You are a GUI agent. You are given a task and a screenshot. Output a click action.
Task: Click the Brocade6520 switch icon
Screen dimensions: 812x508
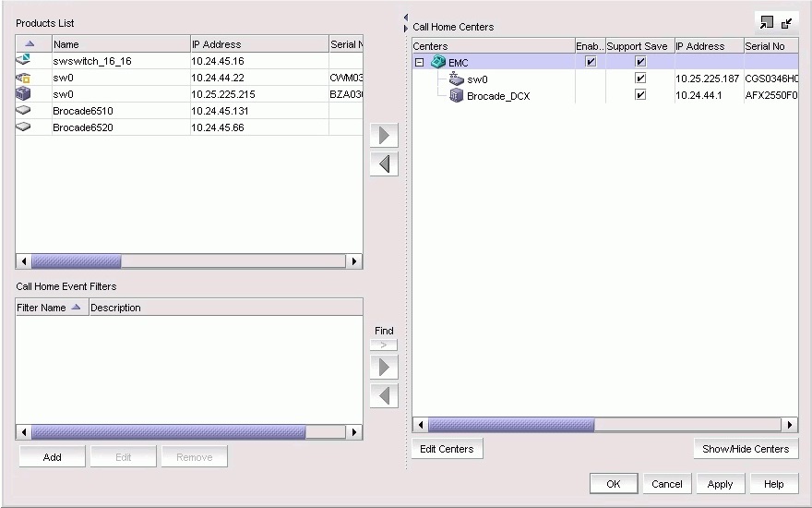(x=23, y=127)
